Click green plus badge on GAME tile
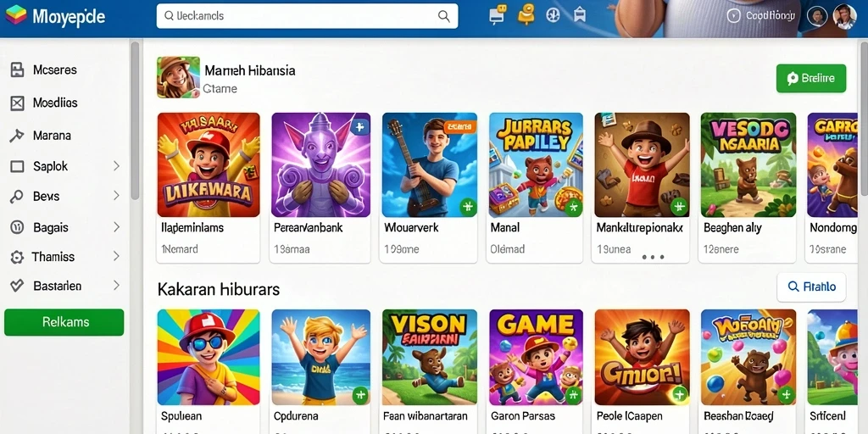 tap(574, 395)
